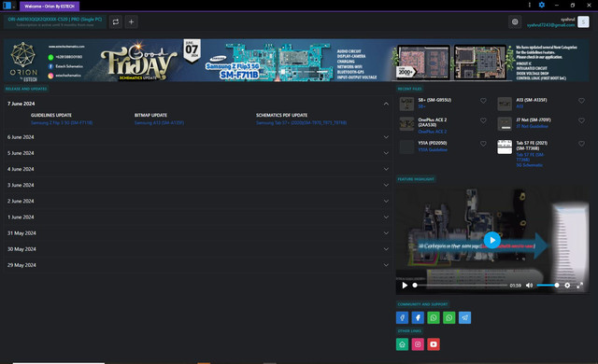Open Samsung Tab S7+ schematics PDF link

[x=301, y=122]
